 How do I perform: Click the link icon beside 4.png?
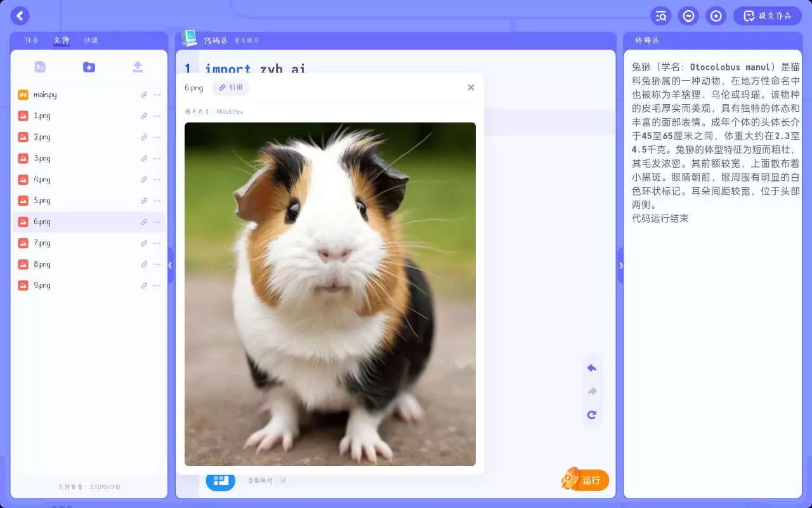[144, 179]
